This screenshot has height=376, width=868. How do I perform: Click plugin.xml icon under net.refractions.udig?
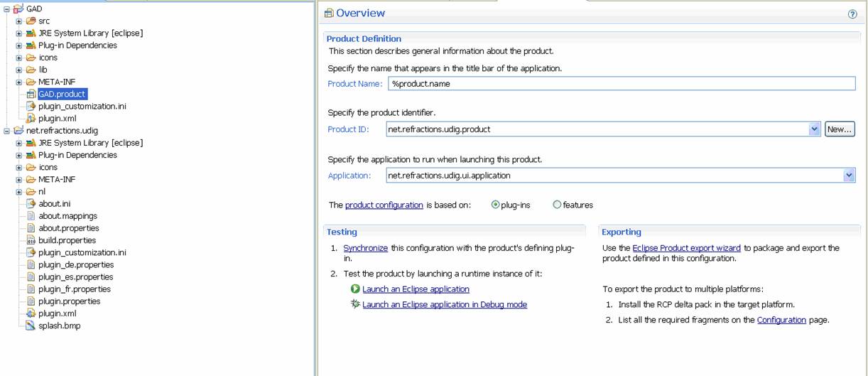31,313
